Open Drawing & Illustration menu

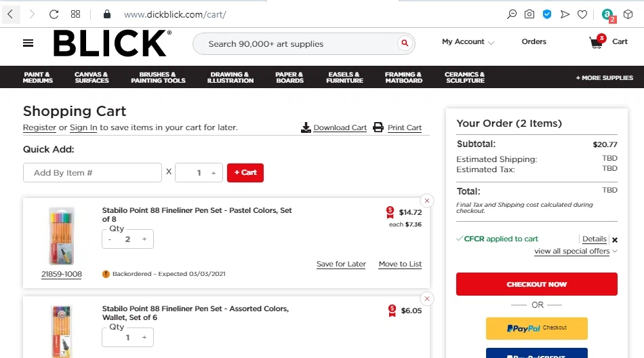click(x=230, y=77)
